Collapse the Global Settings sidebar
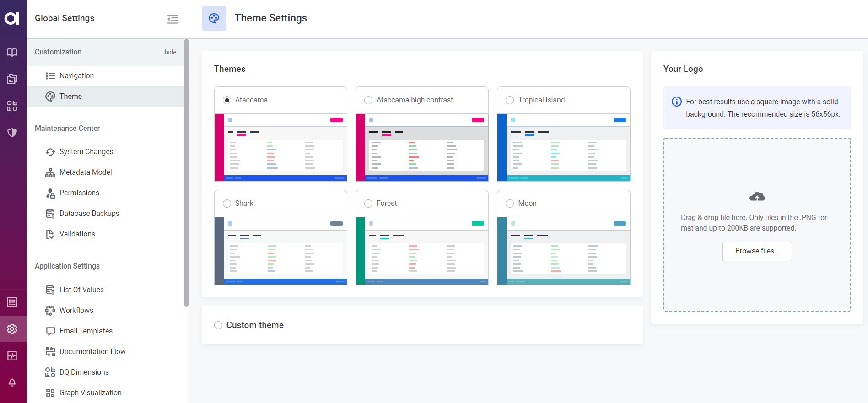Image resolution: width=868 pixels, height=403 pixels. 173,19
